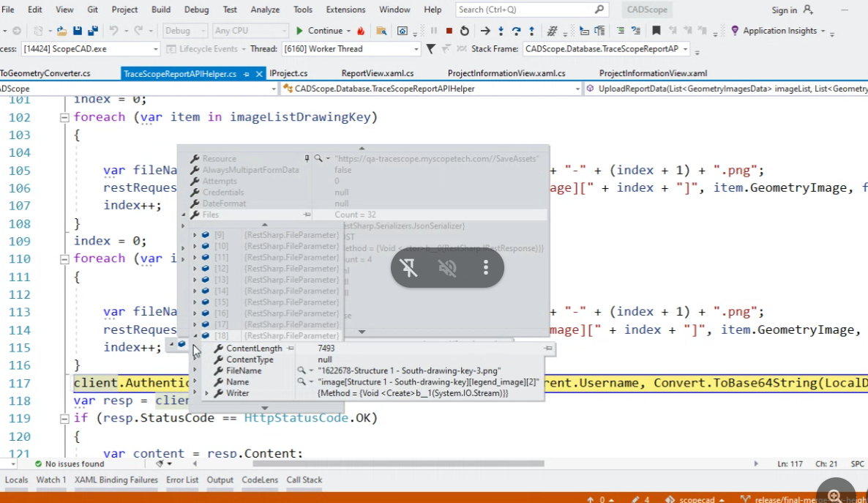The image size is (868, 503).
Task: Click the Application Insights lightbulb icon
Action: 735,31
